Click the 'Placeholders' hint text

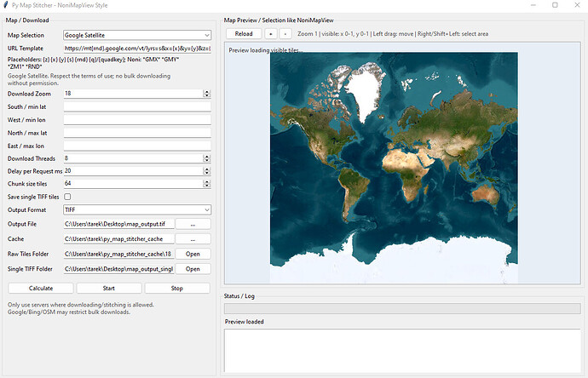click(x=93, y=63)
